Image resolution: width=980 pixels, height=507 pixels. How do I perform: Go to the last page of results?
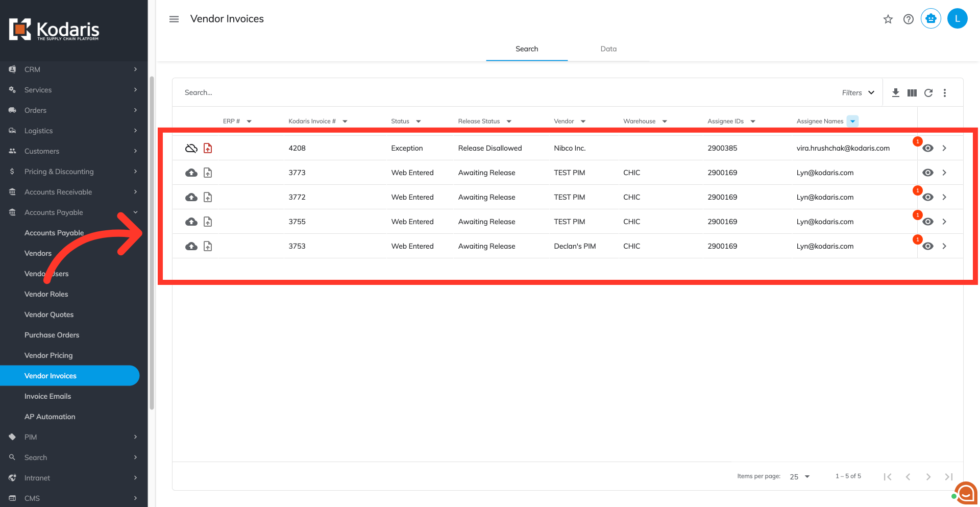949,476
